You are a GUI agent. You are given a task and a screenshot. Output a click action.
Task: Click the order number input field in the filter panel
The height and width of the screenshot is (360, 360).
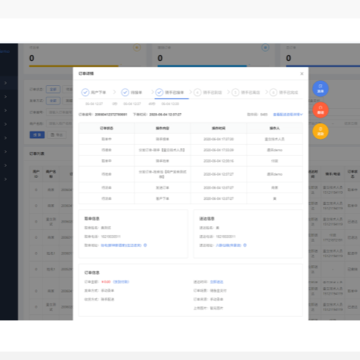[60, 112]
